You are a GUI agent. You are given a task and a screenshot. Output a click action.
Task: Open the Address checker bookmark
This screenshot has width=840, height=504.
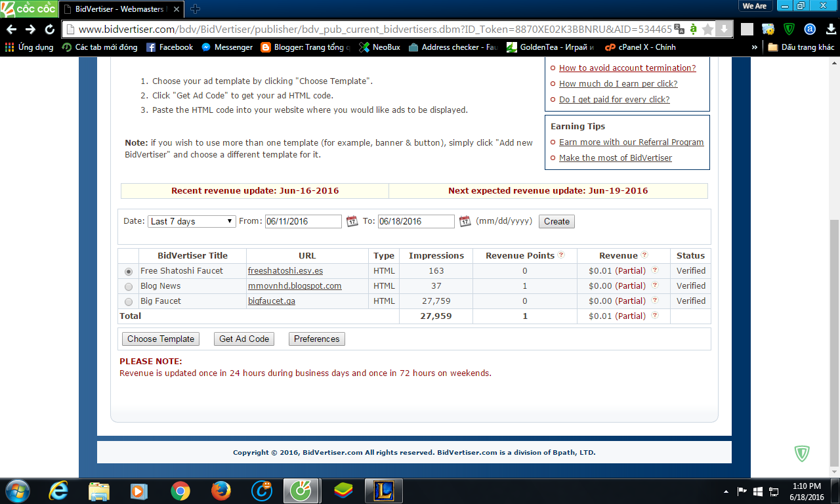pos(453,47)
